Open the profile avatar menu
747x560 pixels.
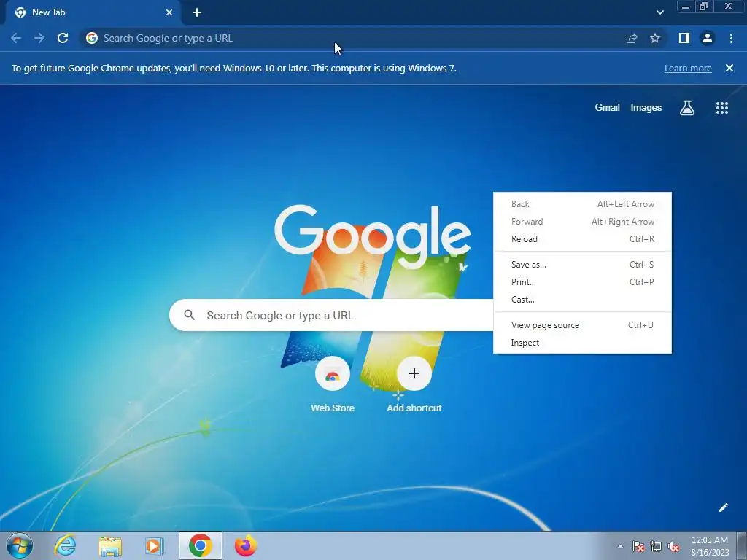708,38
